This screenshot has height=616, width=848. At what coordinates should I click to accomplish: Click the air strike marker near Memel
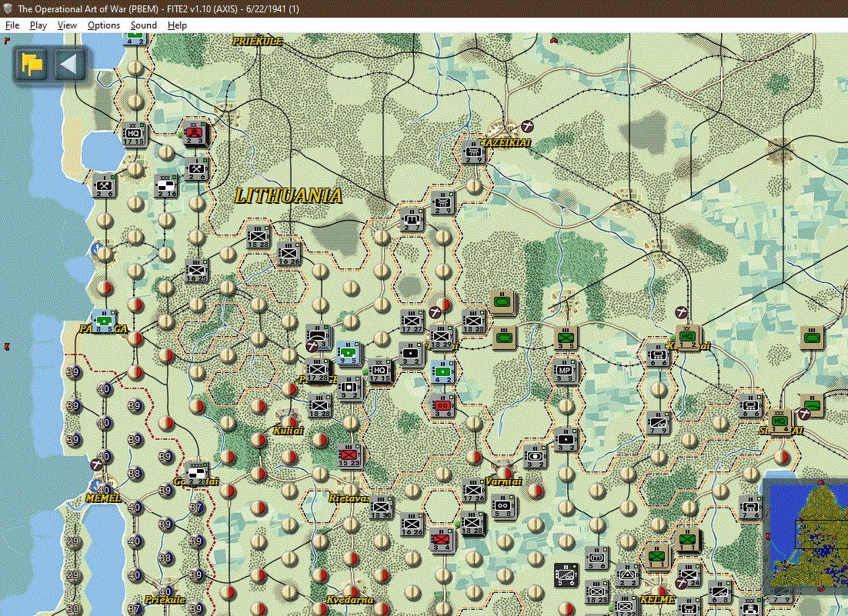[x=97, y=464]
